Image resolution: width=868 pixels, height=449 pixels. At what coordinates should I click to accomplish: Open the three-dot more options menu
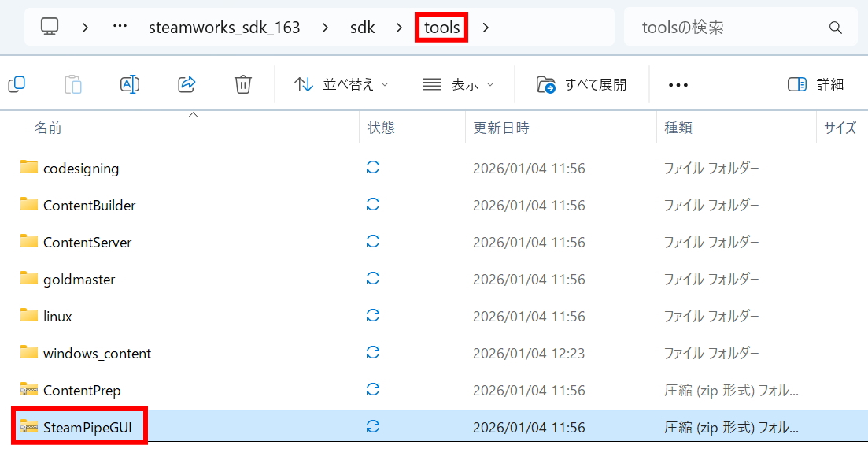coord(678,85)
